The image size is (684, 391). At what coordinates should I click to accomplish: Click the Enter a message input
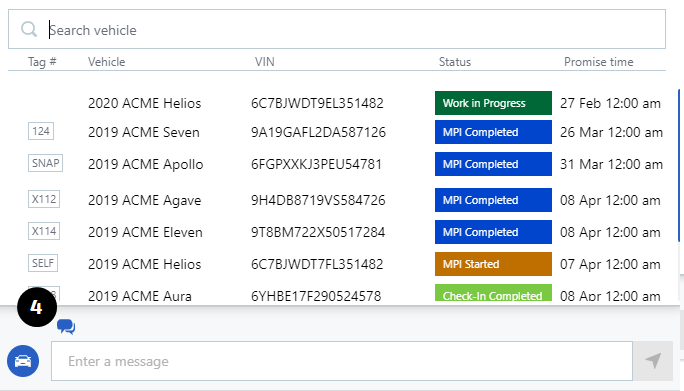342,361
